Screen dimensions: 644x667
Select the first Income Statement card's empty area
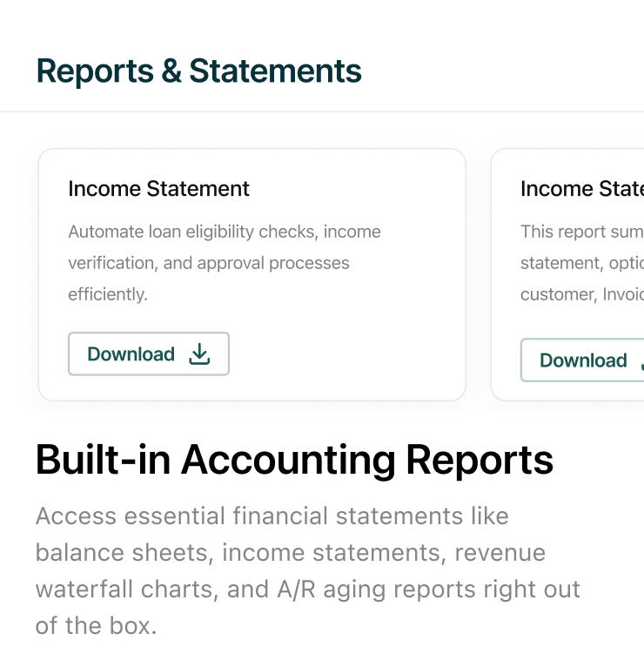pos(347,354)
